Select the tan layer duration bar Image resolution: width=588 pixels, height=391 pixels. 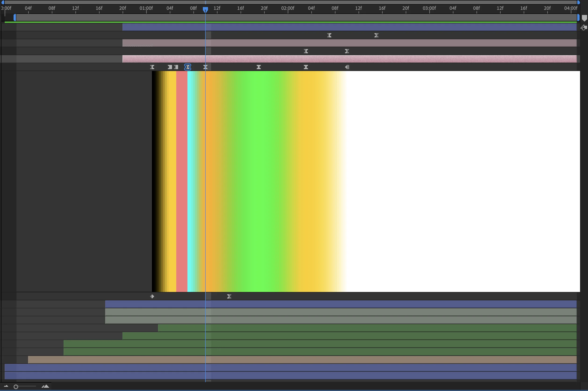302,359
